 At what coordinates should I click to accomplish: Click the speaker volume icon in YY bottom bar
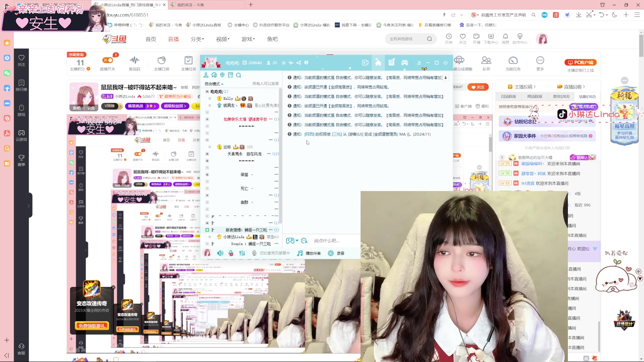tap(220, 253)
